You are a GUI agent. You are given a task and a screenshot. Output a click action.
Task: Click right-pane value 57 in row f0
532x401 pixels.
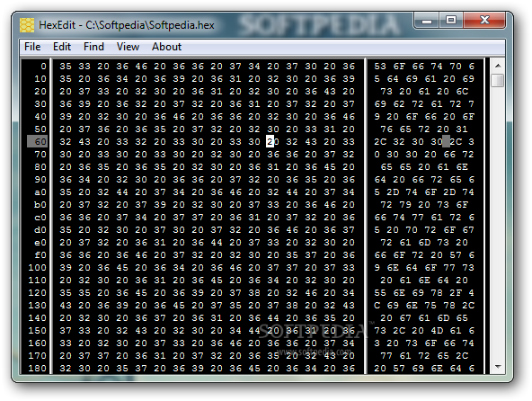coord(456,255)
